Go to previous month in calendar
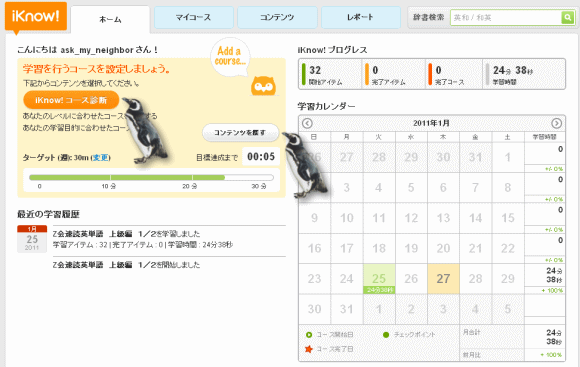This screenshot has height=367, width=580. click(307, 123)
